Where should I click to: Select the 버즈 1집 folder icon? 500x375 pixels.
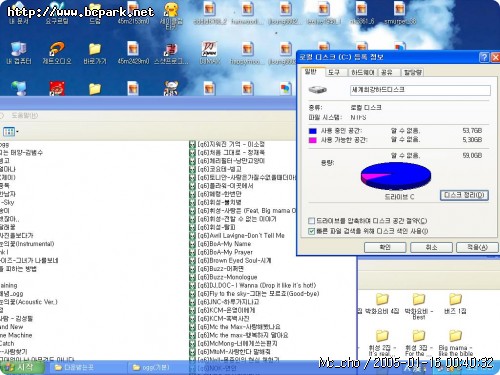pos(455,299)
